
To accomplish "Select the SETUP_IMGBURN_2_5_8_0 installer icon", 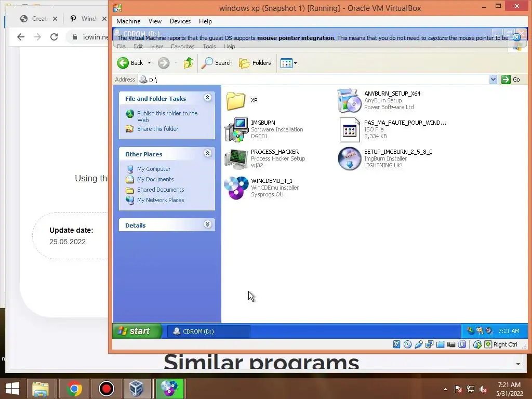I will [x=350, y=158].
